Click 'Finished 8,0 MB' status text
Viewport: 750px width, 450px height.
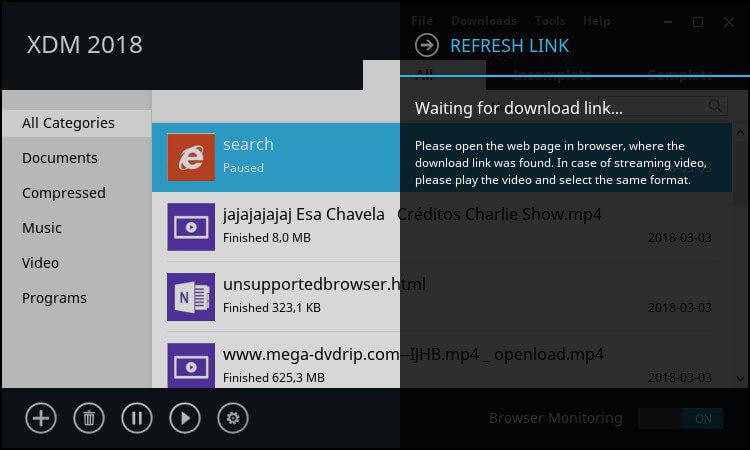click(266, 238)
